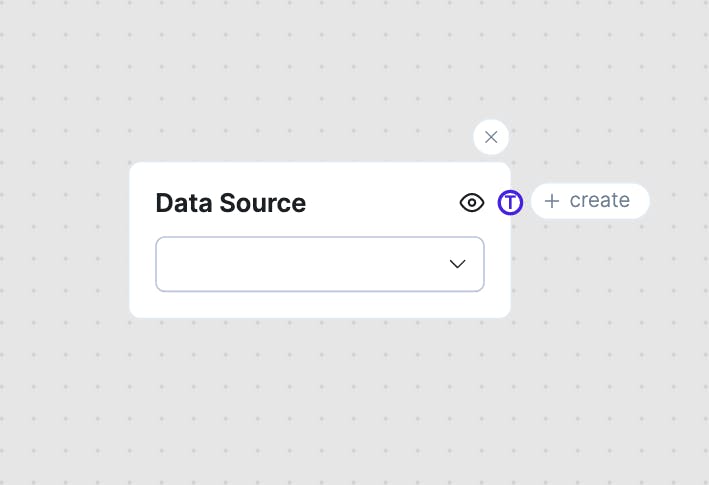Expand the Data Source dropdown chevron

pos(458,264)
